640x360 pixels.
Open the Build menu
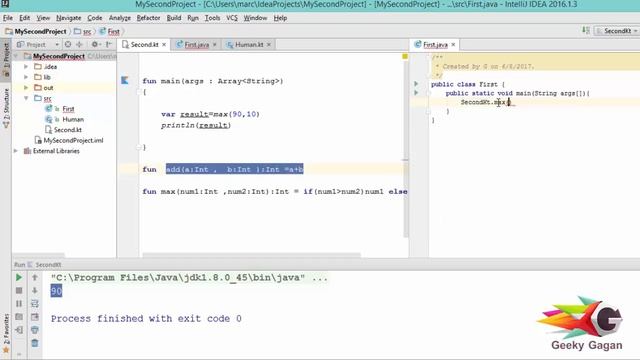[x=174, y=18]
